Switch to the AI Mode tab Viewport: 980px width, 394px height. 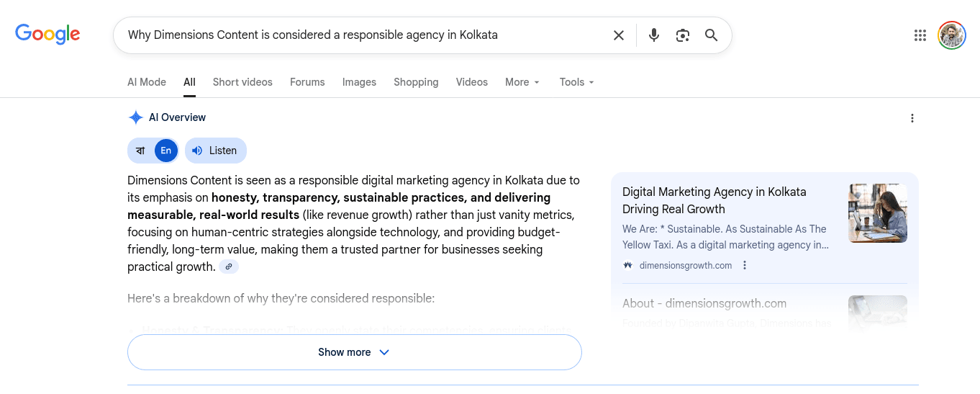click(x=147, y=82)
